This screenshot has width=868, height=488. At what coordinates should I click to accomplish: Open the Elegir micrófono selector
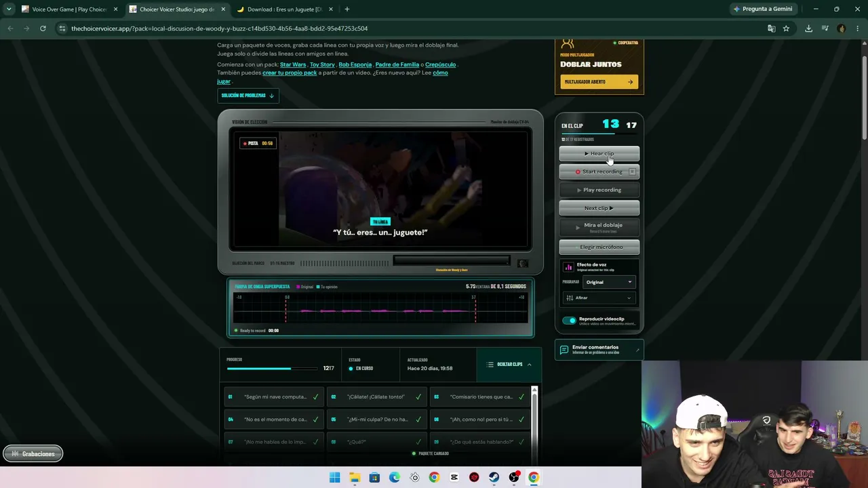(599, 247)
